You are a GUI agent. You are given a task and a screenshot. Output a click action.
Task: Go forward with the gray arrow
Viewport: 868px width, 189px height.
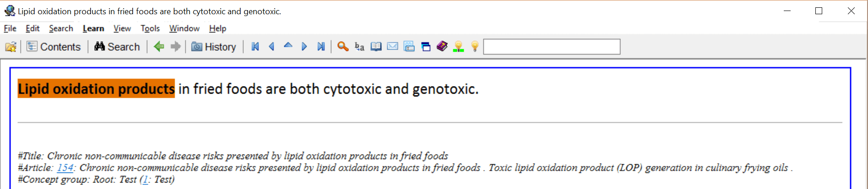(175, 46)
